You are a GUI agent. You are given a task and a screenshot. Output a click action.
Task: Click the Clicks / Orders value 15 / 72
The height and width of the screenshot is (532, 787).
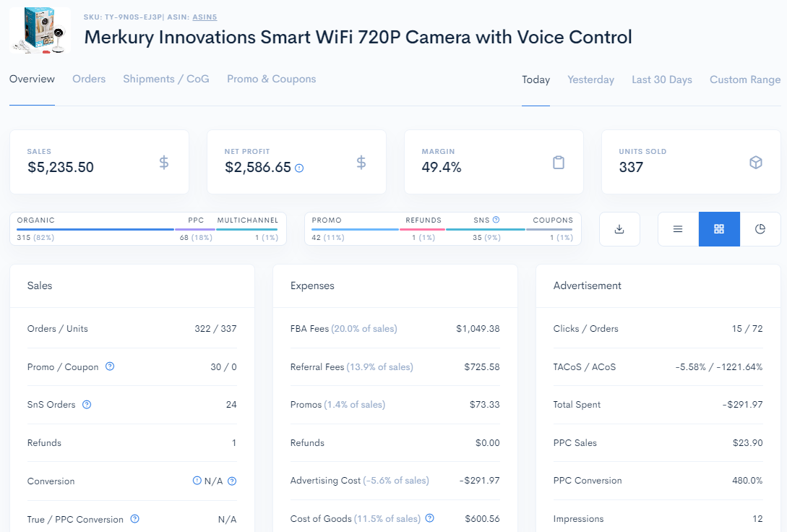click(x=747, y=329)
